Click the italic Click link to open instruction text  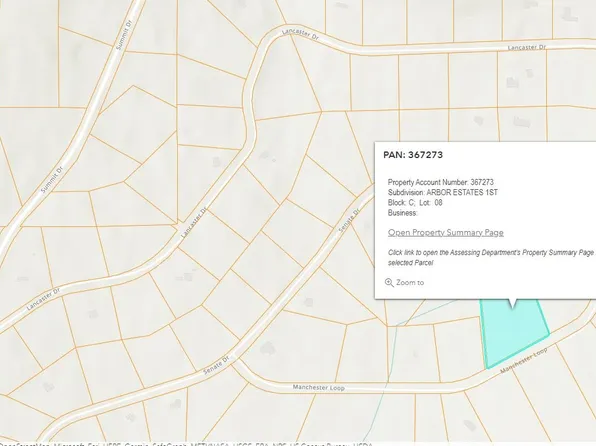[490, 257]
